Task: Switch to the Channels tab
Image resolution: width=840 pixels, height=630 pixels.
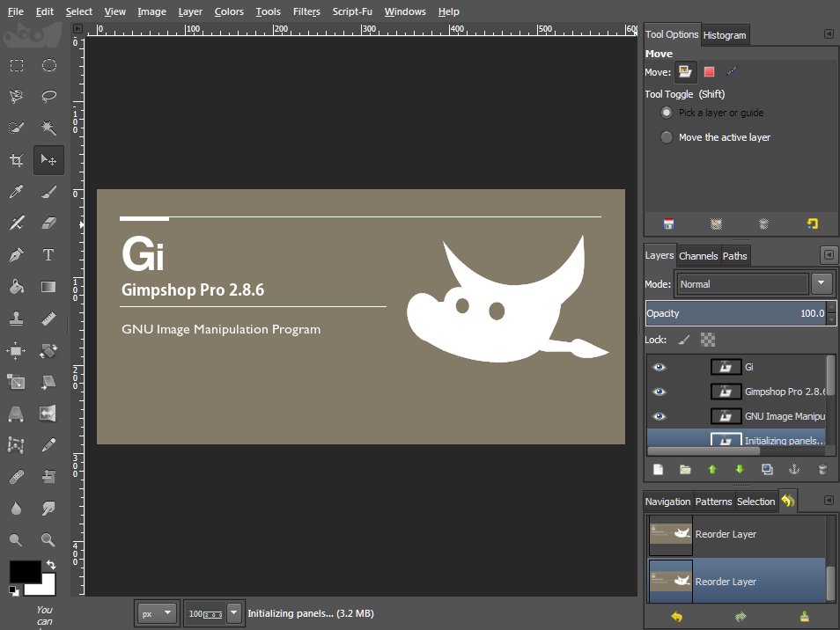Action: [698, 256]
